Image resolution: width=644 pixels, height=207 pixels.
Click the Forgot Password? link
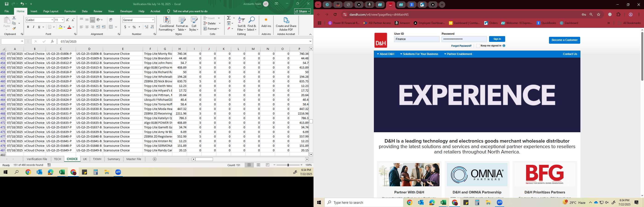(x=461, y=46)
